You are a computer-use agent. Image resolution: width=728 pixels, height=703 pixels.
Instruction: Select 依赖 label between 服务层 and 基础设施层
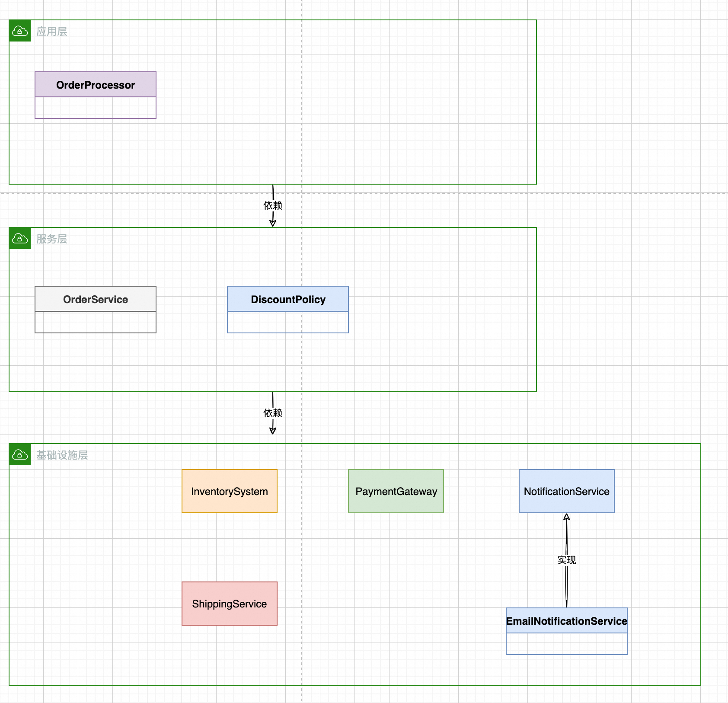pos(273,413)
